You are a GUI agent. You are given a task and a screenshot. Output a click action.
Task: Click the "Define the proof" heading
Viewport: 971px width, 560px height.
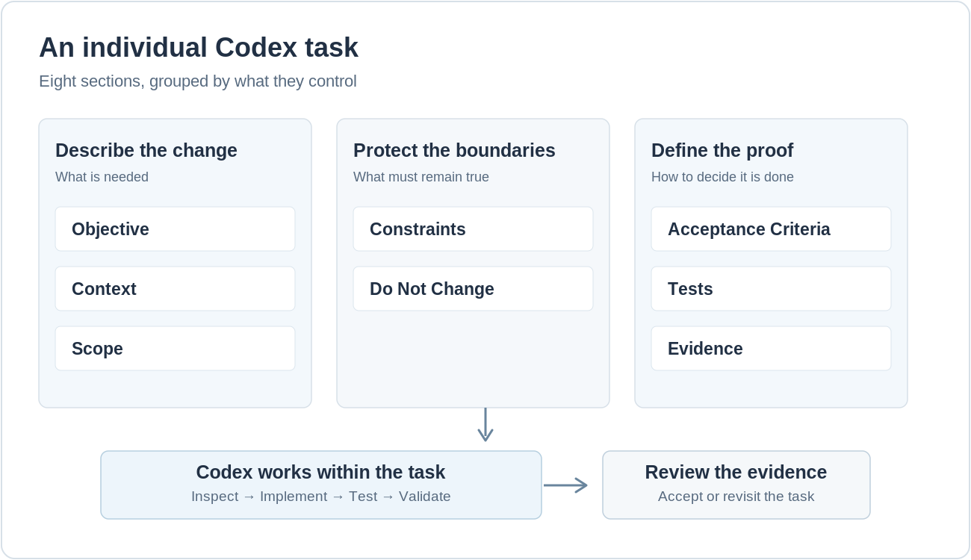point(722,150)
